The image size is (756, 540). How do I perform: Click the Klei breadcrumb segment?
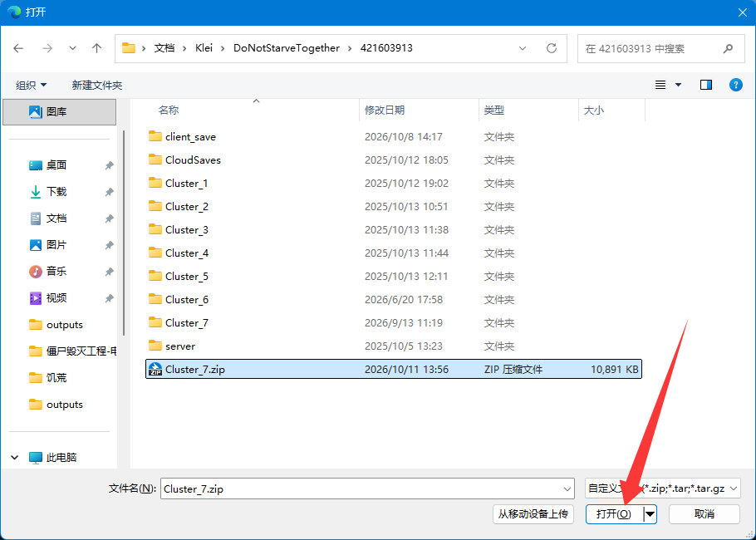204,48
